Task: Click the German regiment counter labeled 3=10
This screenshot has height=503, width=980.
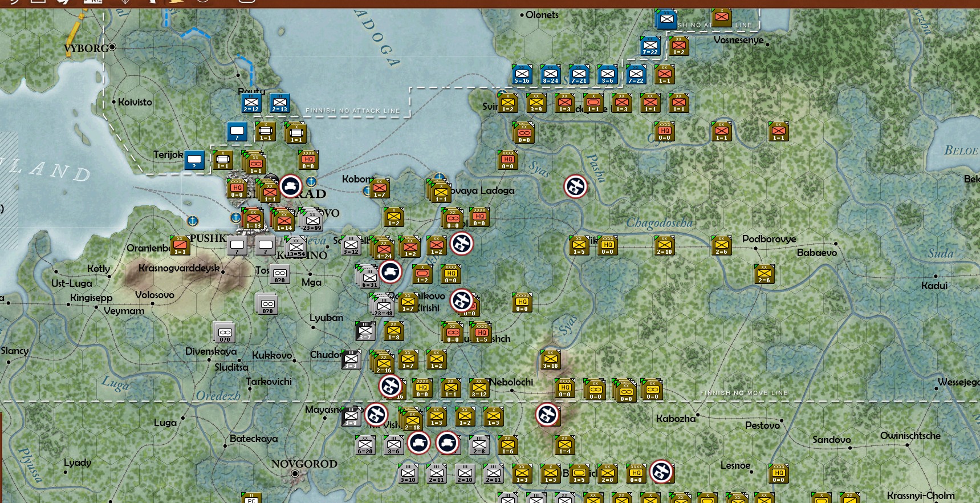Action: (408, 474)
